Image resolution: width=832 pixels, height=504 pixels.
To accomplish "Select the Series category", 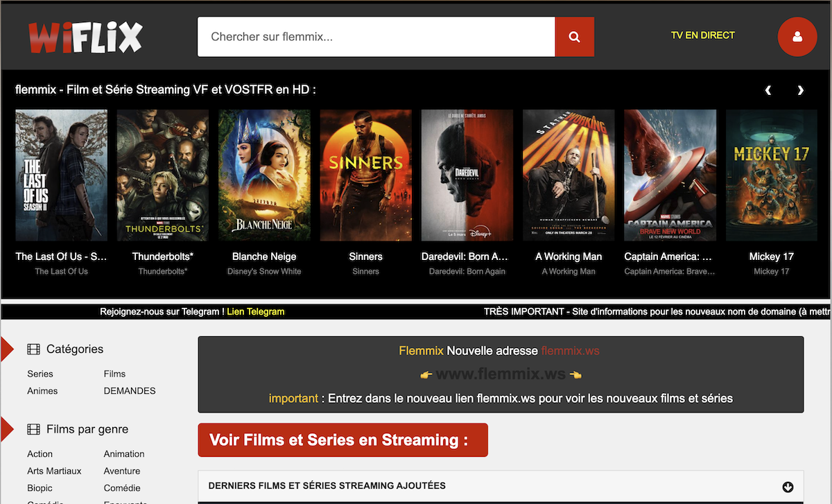I will click(x=40, y=374).
